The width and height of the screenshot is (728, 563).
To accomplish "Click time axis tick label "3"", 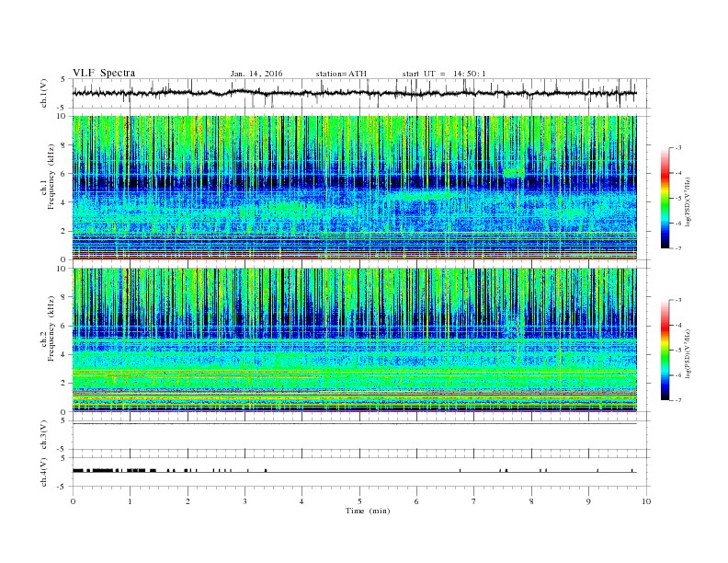I will click(245, 501).
